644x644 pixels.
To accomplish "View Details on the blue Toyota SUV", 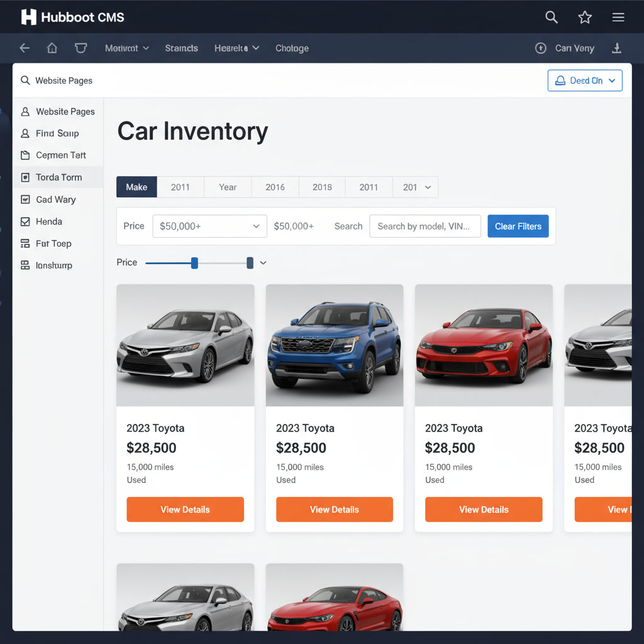I will [334, 509].
